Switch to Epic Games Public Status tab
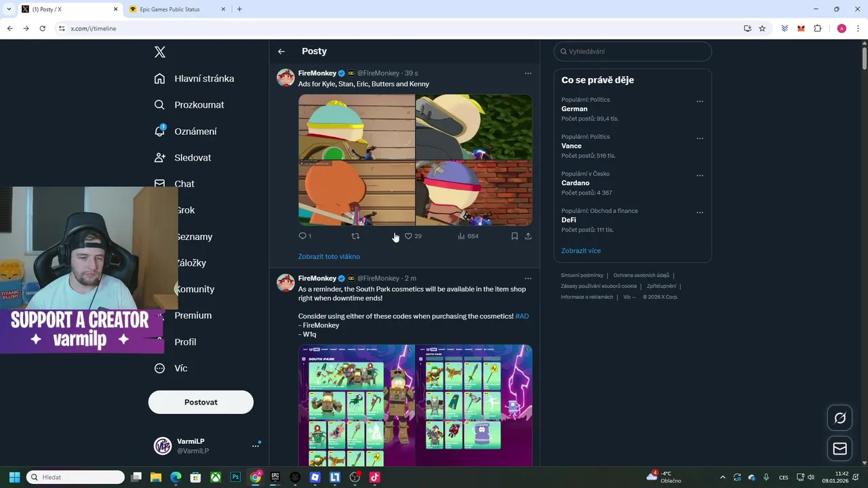Image resolution: width=868 pixels, height=488 pixels. (x=176, y=9)
